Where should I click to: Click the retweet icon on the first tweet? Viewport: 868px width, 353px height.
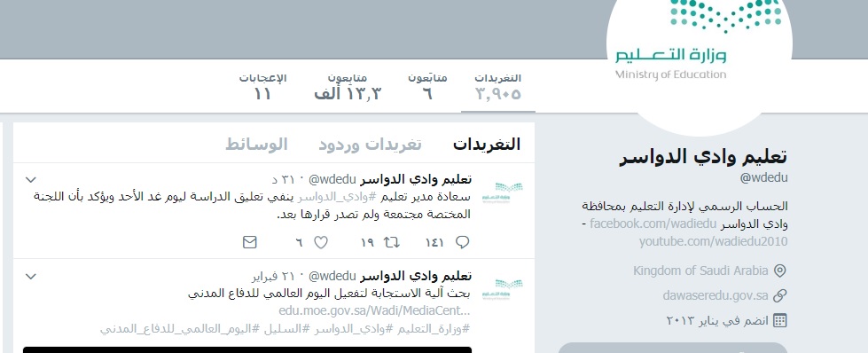click(392, 242)
